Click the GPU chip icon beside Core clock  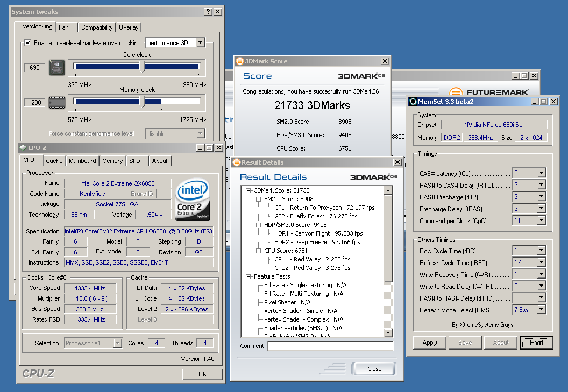tap(56, 68)
